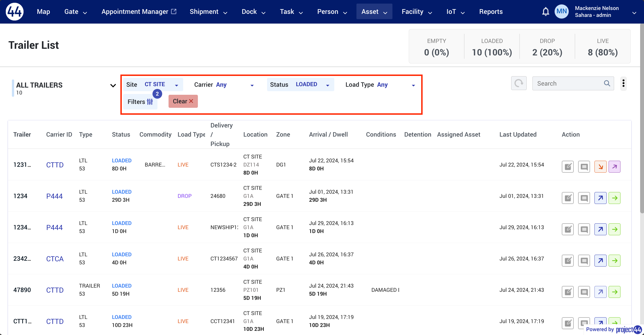Image resolution: width=644 pixels, height=335 pixels.
Task: Click the blue arrow action in the CT1234567 row
Action: click(600, 261)
